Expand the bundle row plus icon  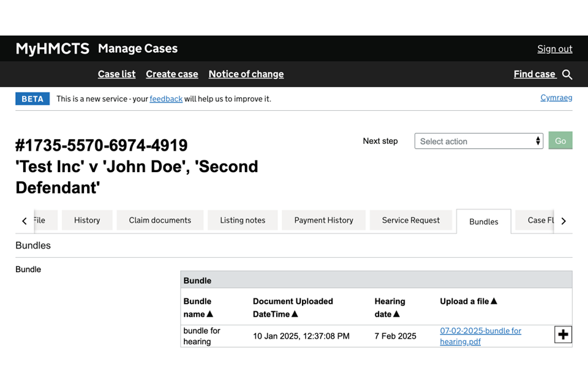(x=563, y=334)
